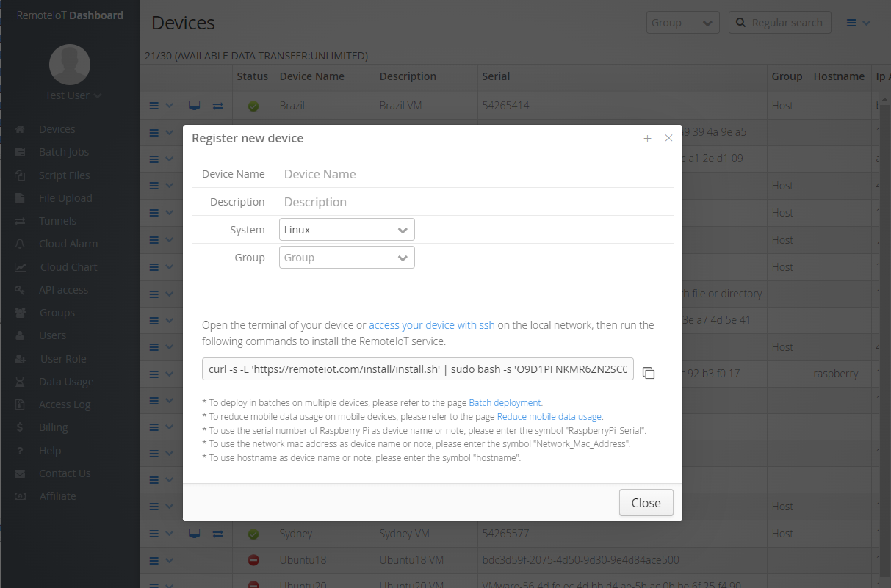Open the Batch deployment link
Screen dimensions: 891x588
[505, 402]
